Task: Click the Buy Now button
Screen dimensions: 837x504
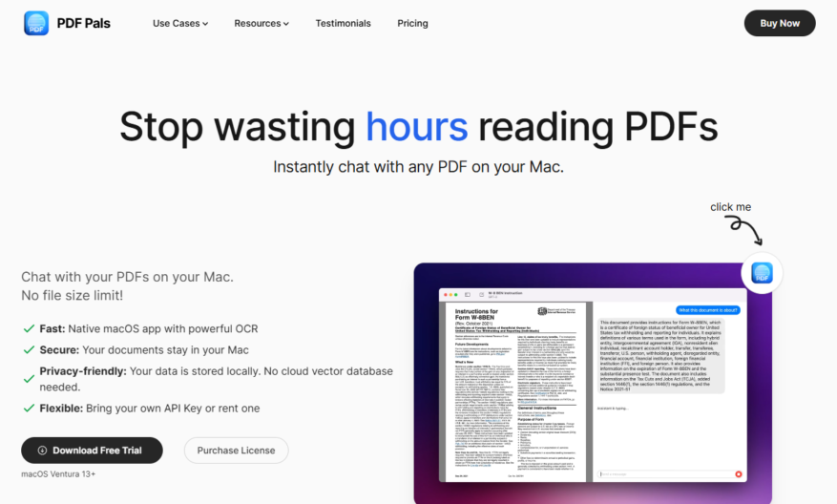Action: pyautogui.click(x=780, y=23)
